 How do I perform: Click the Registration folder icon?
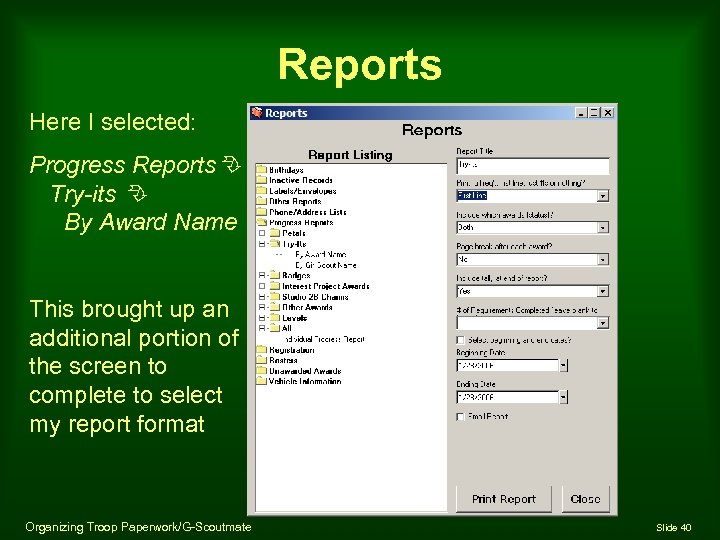point(261,349)
